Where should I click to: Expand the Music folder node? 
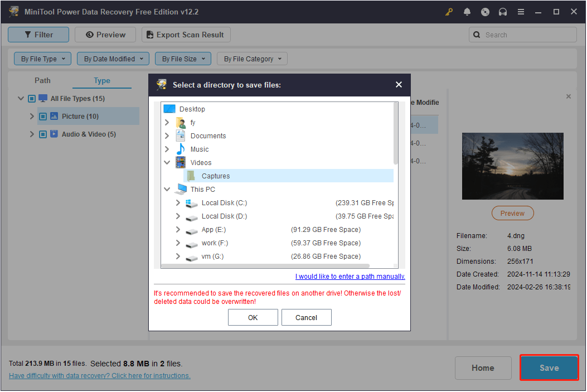[167, 149]
